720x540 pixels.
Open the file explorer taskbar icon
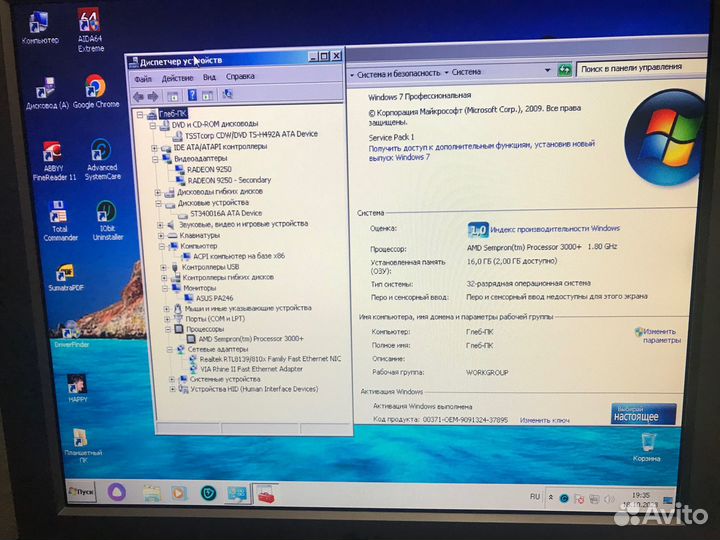(152, 493)
